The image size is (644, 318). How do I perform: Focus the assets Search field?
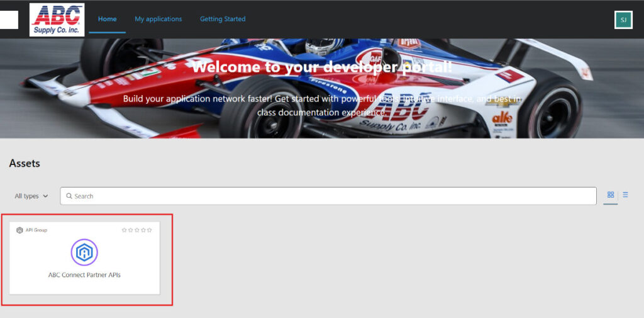(x=328, y=196)
